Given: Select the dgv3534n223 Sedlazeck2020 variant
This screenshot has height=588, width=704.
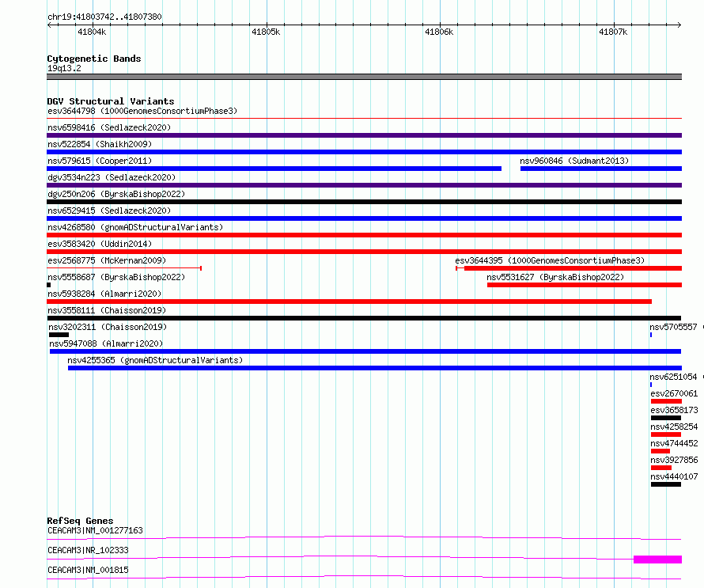Looking at the screenshot, I should pos(364,185).
